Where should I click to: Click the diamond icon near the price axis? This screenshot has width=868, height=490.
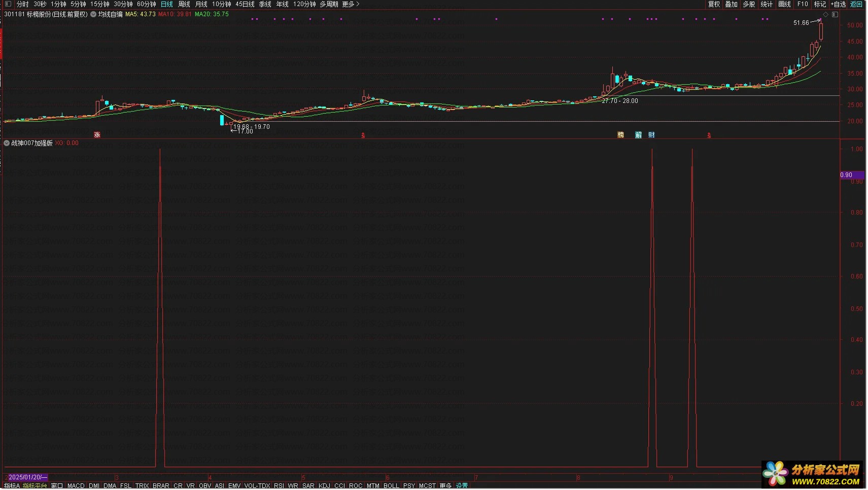[825, 15]
